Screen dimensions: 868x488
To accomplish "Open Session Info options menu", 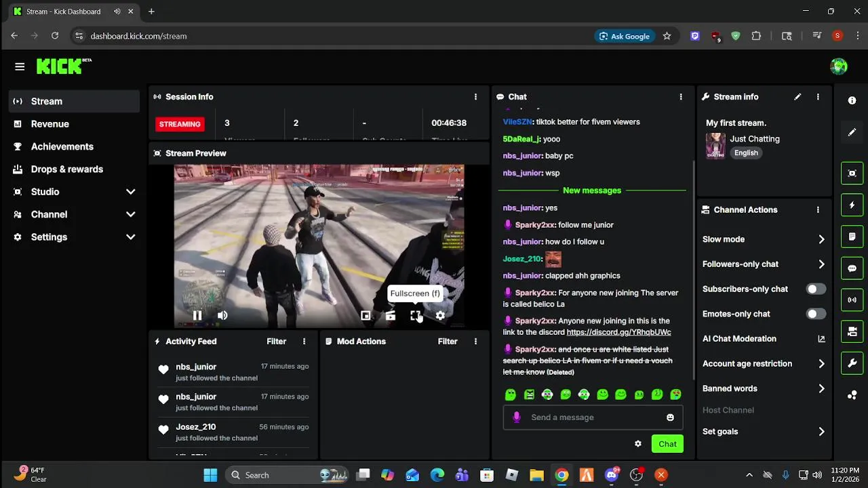I will point(475,97).
